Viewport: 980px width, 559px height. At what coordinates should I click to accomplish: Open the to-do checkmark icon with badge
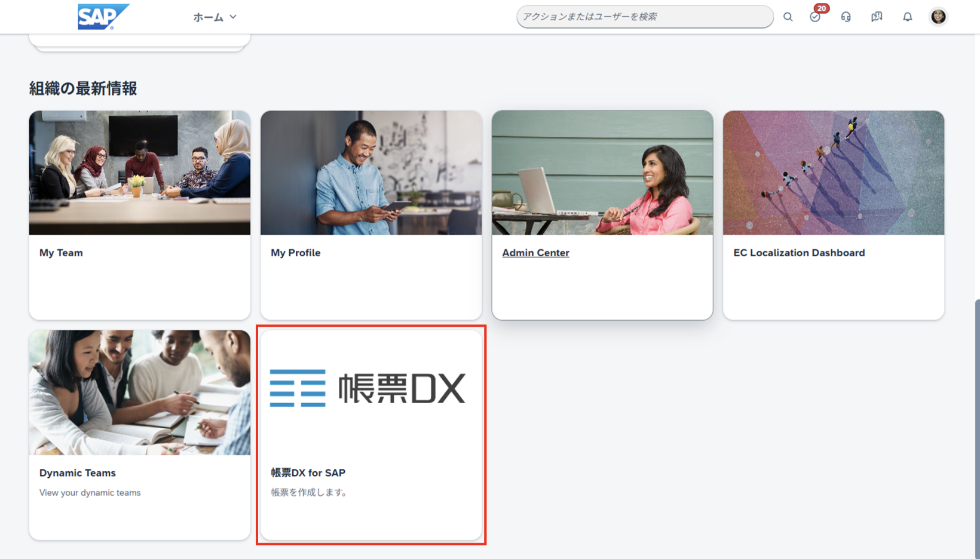pyautogui.click(x=815, y=17)
